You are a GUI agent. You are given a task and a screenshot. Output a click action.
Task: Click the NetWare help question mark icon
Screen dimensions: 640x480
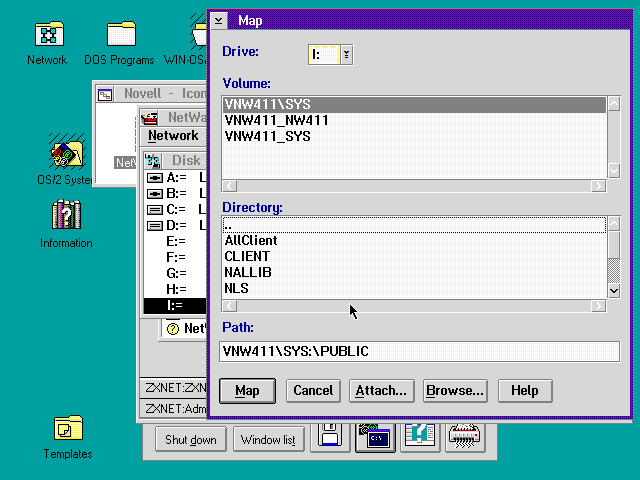173,329
